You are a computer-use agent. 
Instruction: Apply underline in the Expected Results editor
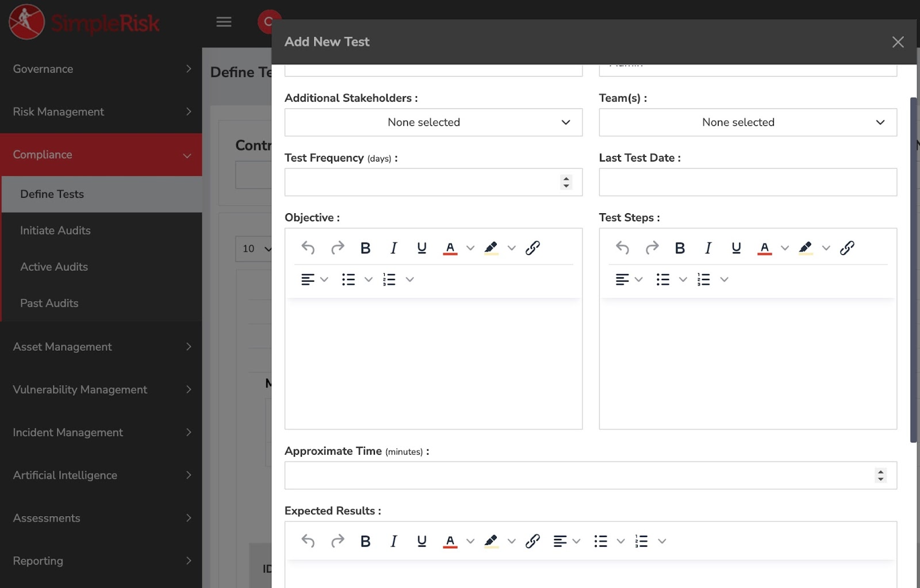[421, 540]
